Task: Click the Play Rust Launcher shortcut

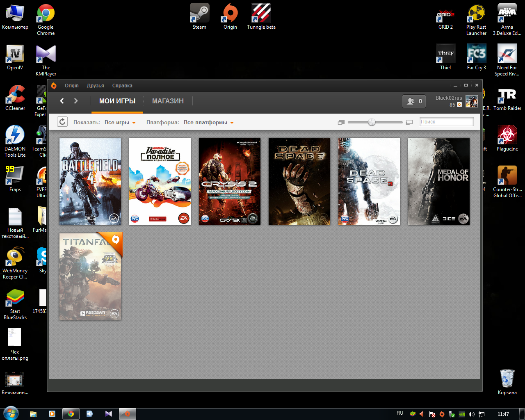Action: pyautogui.click(x=477, y=20)
